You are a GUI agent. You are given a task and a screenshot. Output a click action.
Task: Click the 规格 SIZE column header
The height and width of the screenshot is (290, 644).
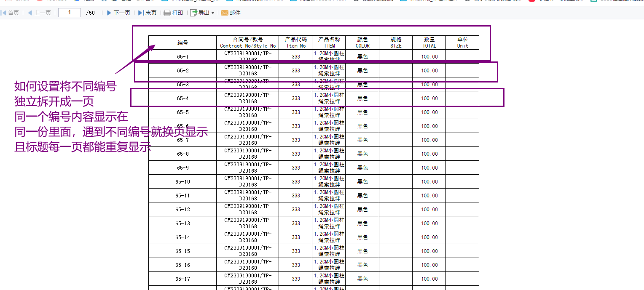point(396,43)
